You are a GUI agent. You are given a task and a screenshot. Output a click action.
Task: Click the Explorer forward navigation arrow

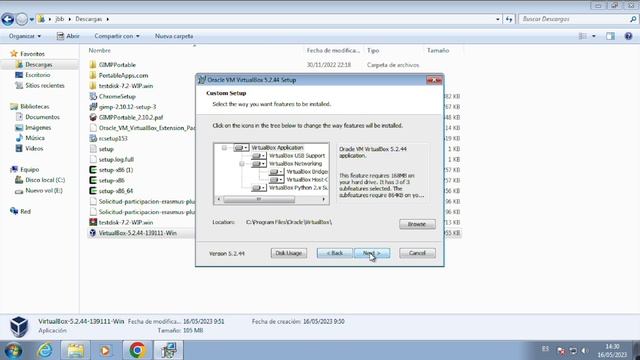[x=22, y=19]
